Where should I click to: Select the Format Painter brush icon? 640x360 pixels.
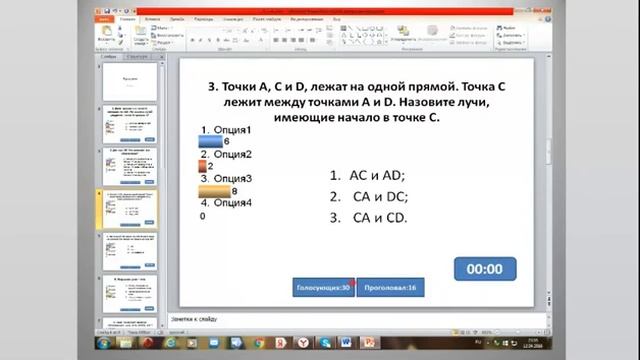121,42
